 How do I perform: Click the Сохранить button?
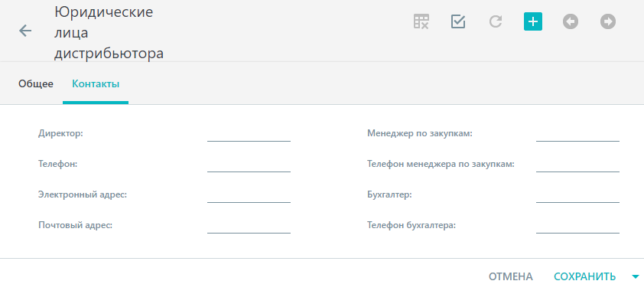click(585, 276)
